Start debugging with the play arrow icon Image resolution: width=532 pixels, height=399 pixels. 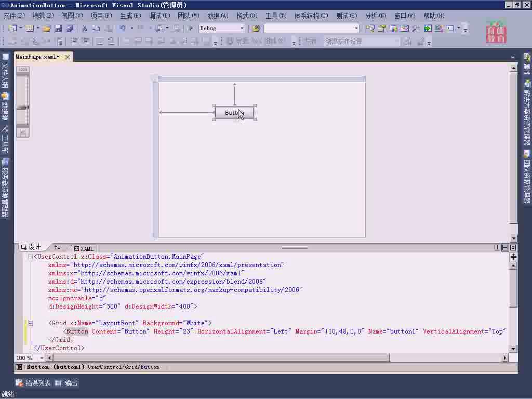(x=191, y=29)
